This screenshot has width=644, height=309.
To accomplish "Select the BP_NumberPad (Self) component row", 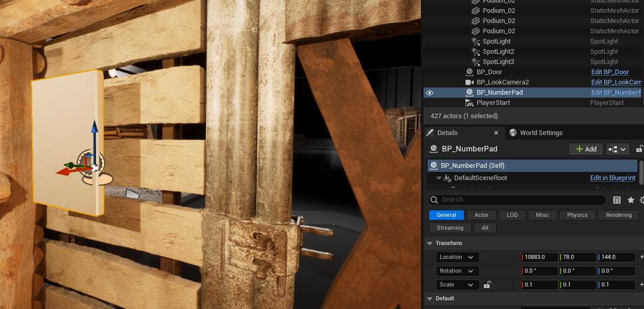I will coord(532,166).
